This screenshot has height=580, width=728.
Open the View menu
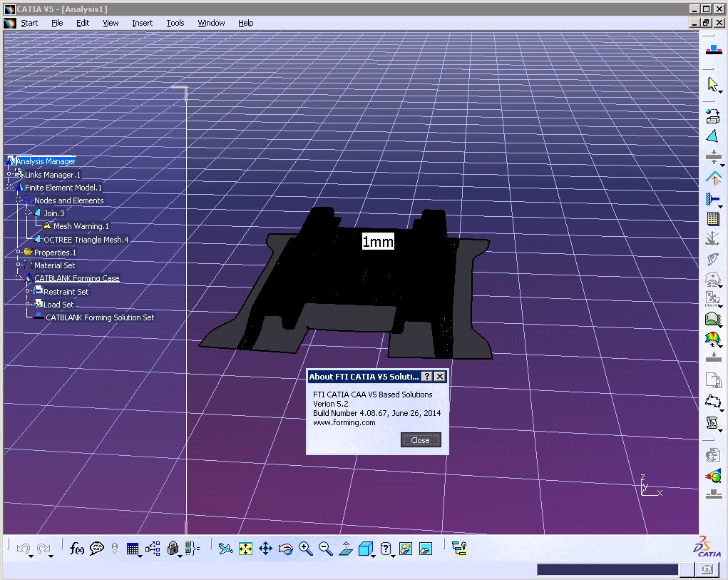coord(111,23)
